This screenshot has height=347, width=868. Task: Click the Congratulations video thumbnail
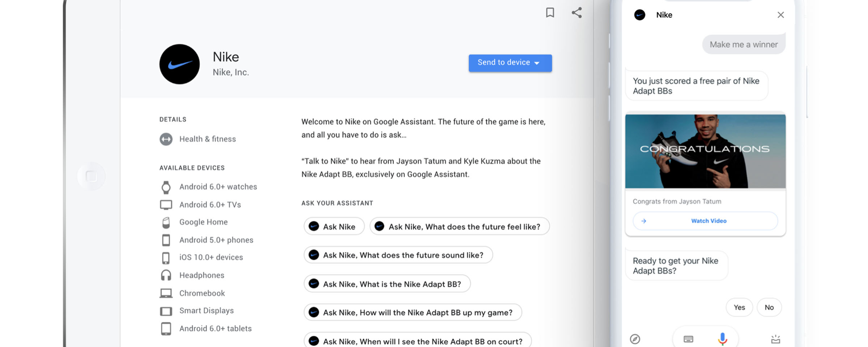point(705,151)
